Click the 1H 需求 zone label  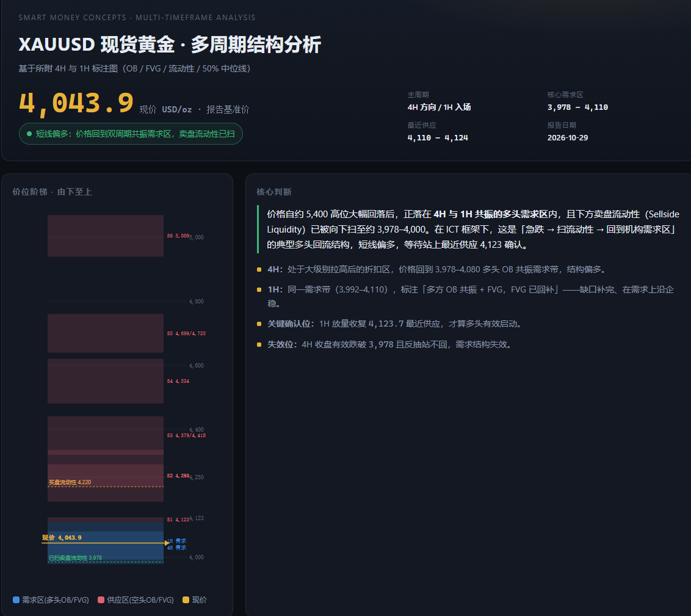point(176,541)
